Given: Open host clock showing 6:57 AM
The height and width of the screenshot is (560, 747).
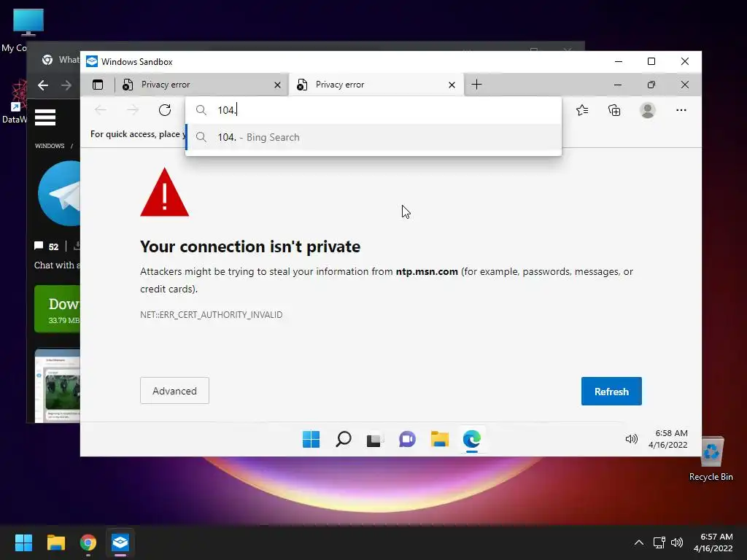Looking at the screenshot, I should point(713,542).
